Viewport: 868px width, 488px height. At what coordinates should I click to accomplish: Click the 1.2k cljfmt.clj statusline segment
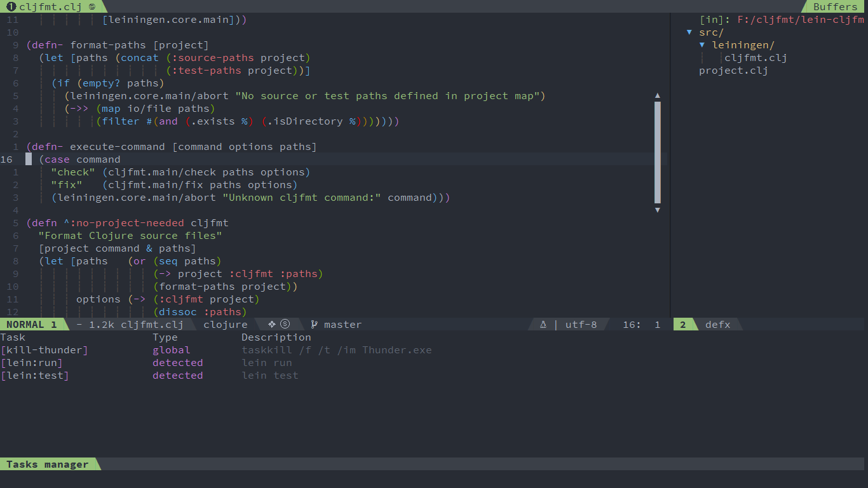pos(130,324)
